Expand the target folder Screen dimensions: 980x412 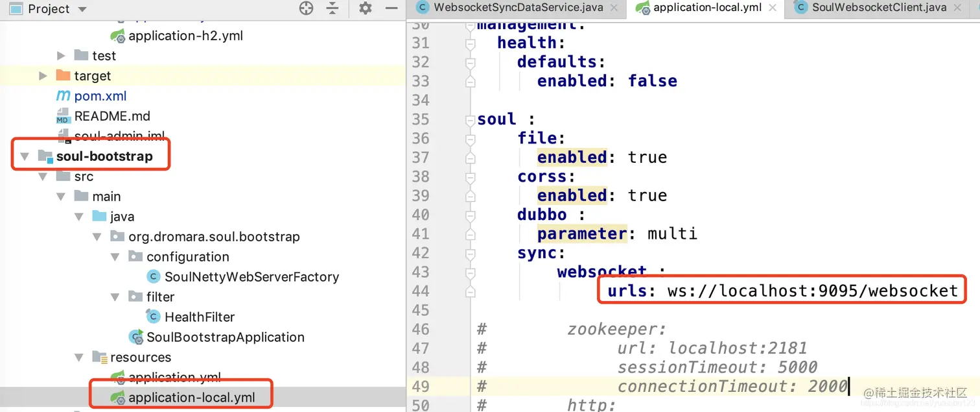(x=43, y=76)
